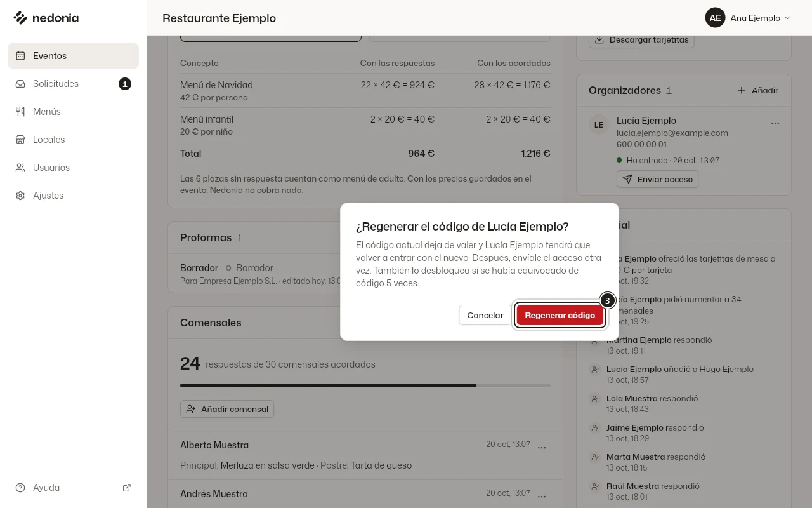Click Añadir comensal button
Screen dimensions: 812x508
tap(227, 409)
